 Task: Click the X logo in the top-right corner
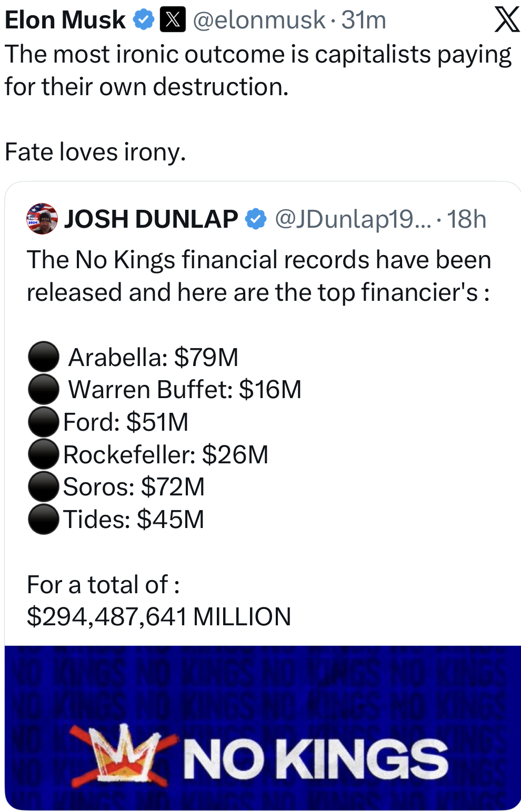[506, 20]
